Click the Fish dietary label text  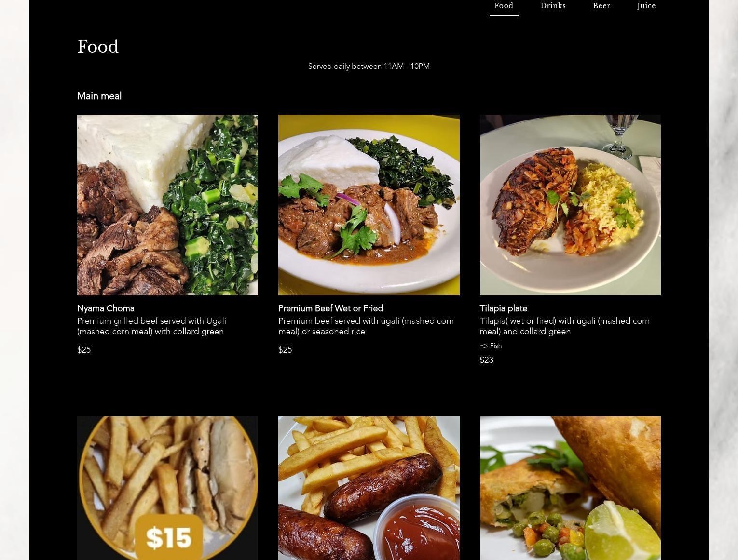(x=496, y=346)
